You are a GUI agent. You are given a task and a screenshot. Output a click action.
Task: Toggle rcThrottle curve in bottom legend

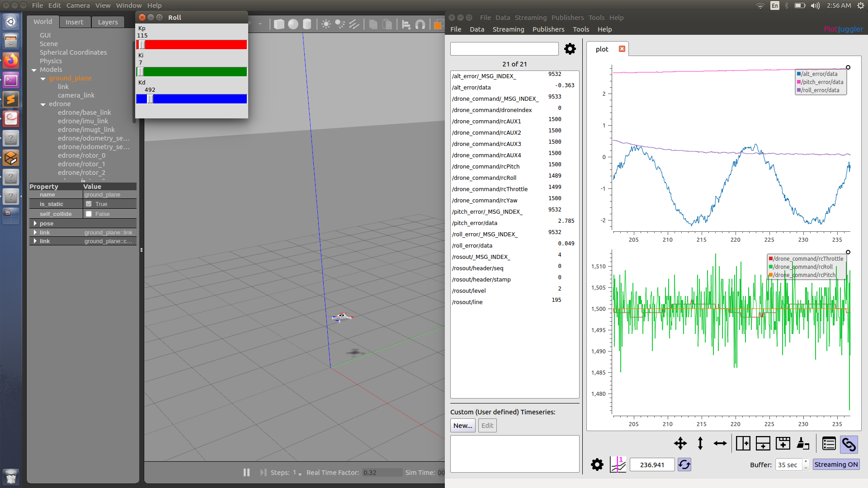806,259
